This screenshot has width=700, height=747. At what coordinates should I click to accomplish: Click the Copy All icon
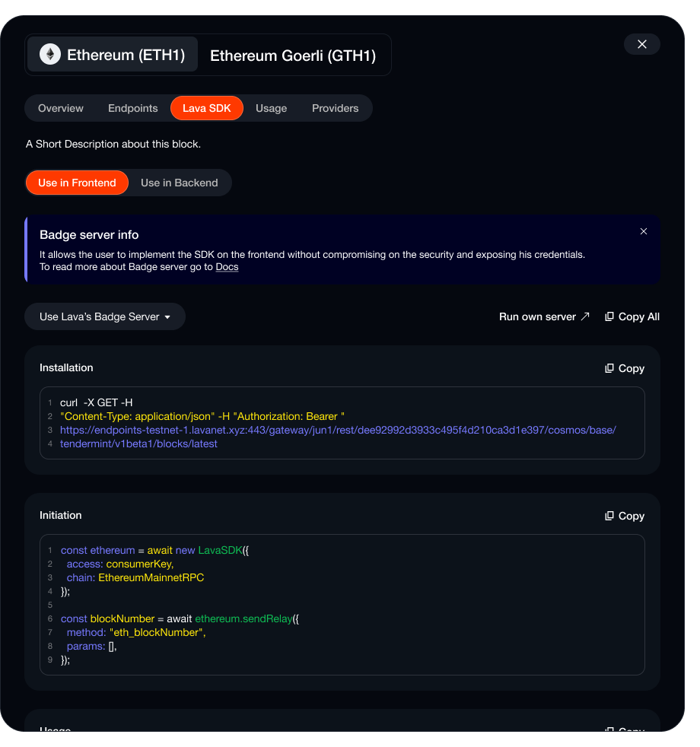pyautogui.click(x=609, y=316)
